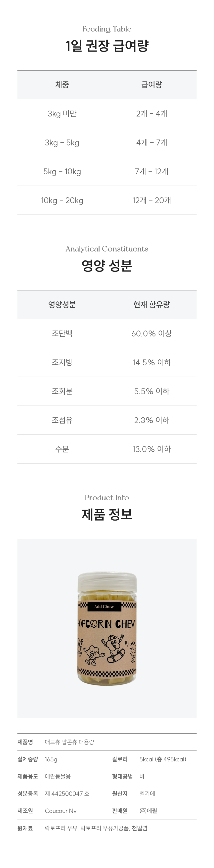Select the 수분 moisture row label
The image size is (214, 868).
(62, 449)
